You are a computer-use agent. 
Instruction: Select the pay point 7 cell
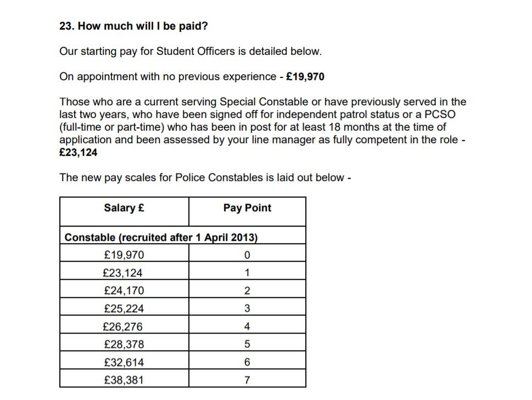[x=247, y=380]
